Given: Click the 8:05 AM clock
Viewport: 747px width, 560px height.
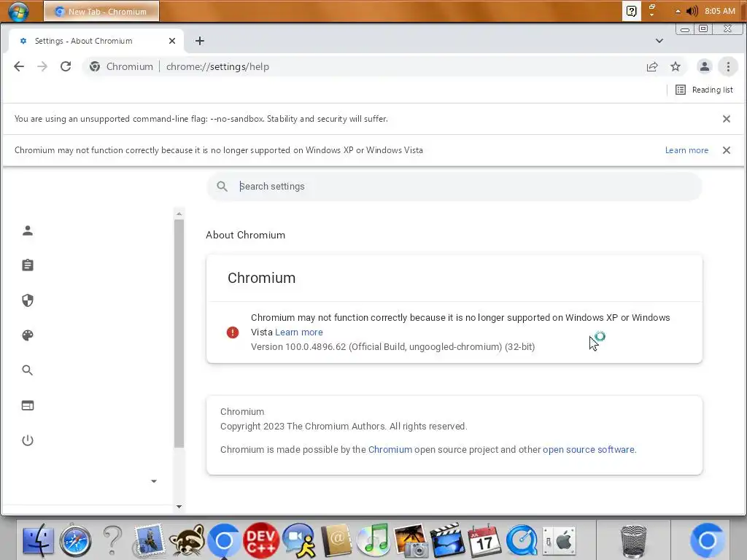Looking at the screenshot, I should coord(720,11).
